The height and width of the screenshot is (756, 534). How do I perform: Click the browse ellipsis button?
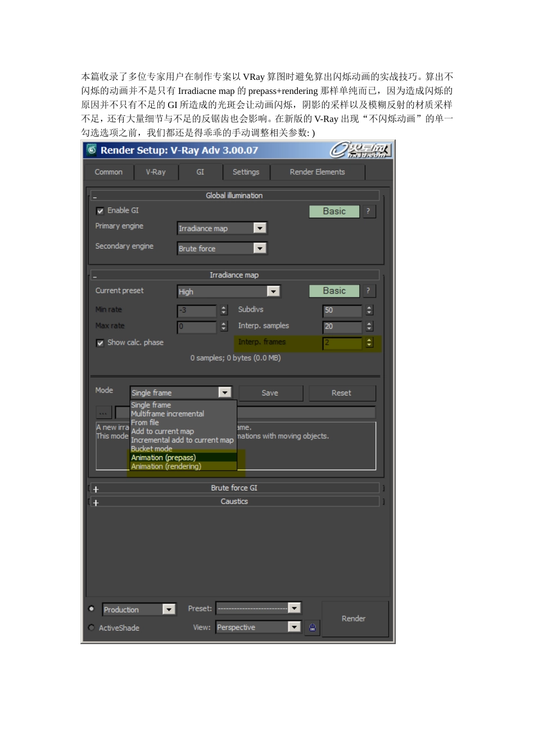103,413
